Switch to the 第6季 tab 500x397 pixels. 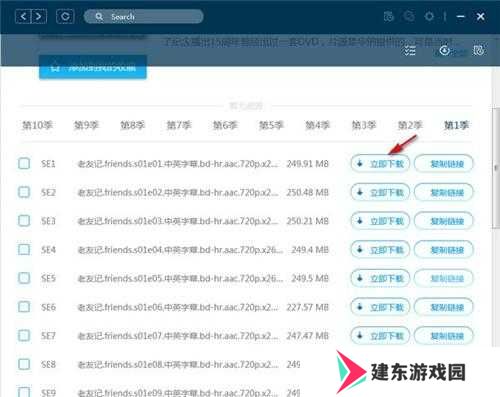coord(225,125)
